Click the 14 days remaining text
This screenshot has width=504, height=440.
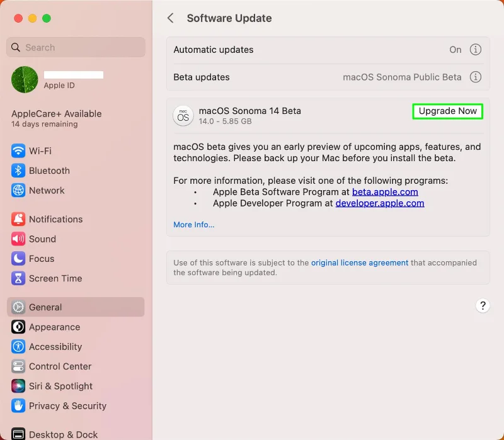44,124
